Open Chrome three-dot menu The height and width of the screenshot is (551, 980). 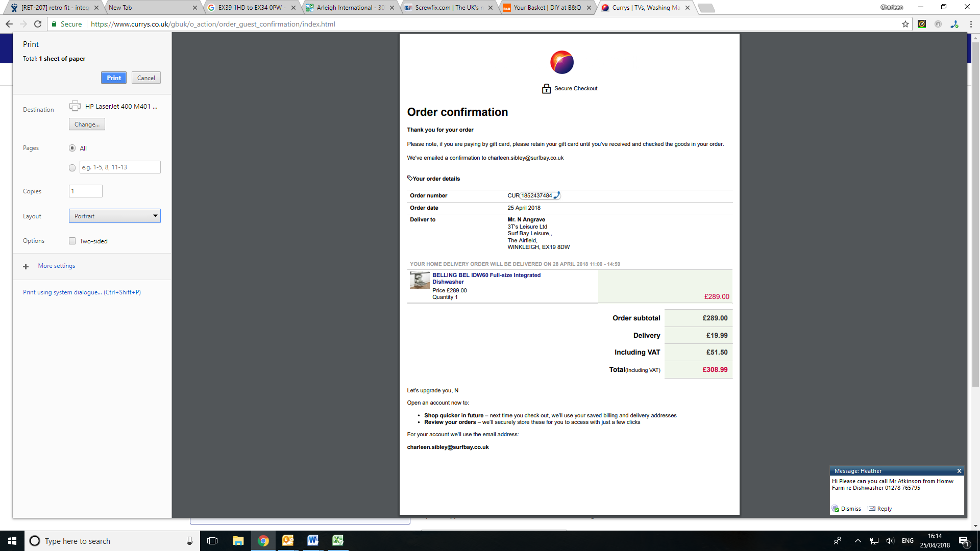[x=971, y=24]
